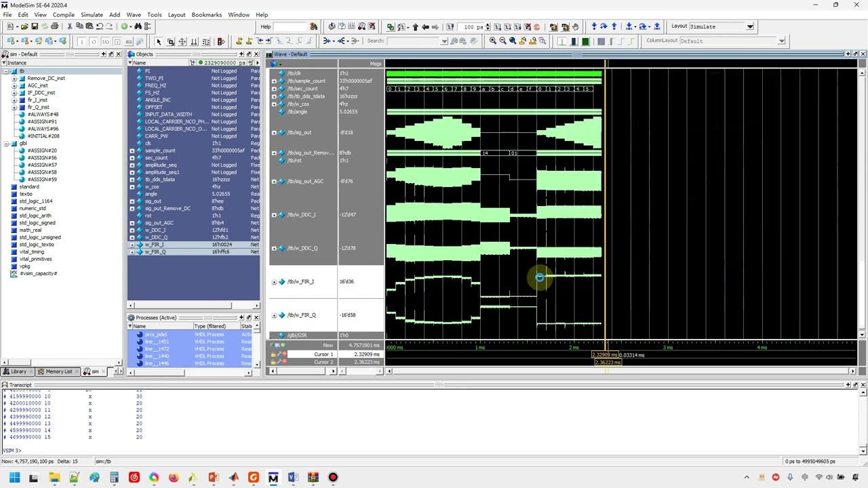
Task: Open file with the folder icon
Action: (24, 26)
